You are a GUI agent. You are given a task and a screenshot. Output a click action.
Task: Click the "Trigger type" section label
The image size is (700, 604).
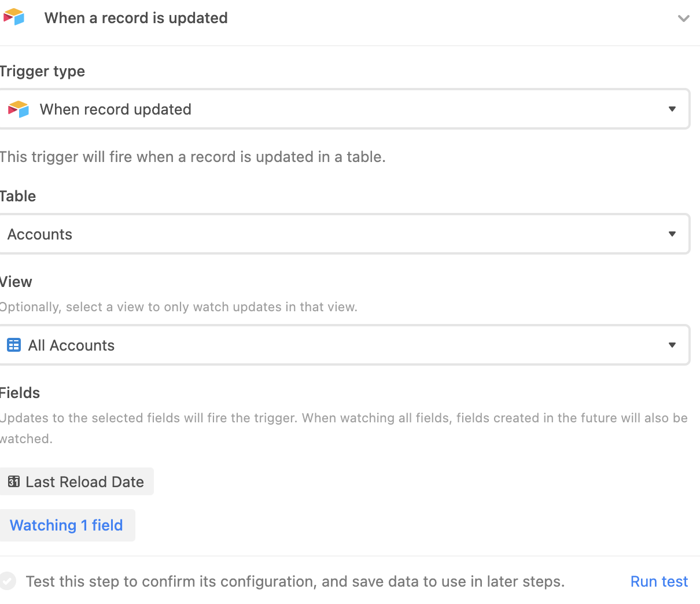tap(42, 71)
